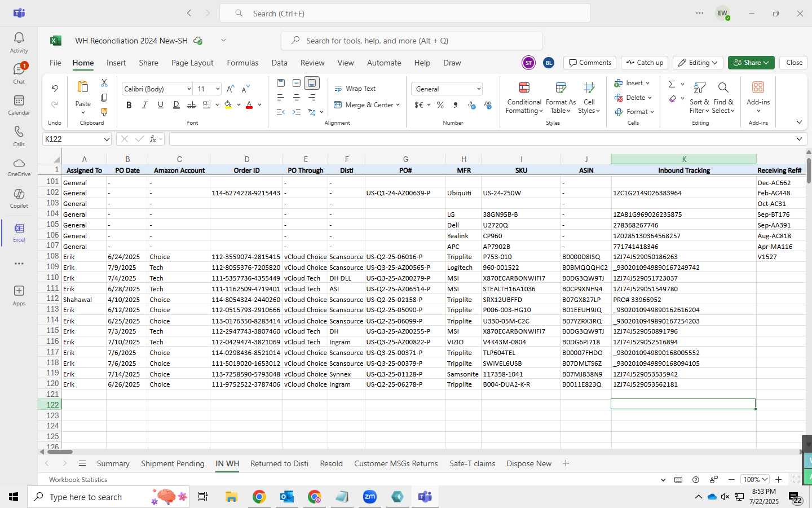Click the Clear eraser icon
This screenshot has width=812, height=508.
[x=672, y=99]
